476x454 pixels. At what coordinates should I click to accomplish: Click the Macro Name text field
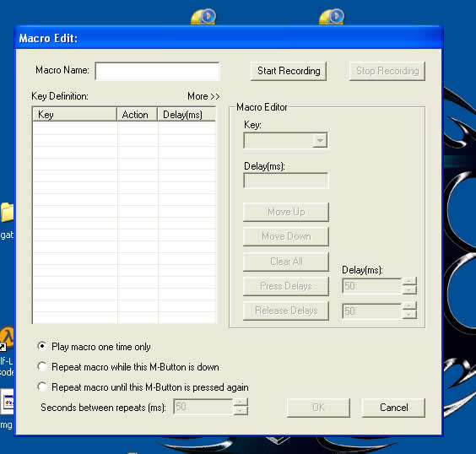click(157, 72)
